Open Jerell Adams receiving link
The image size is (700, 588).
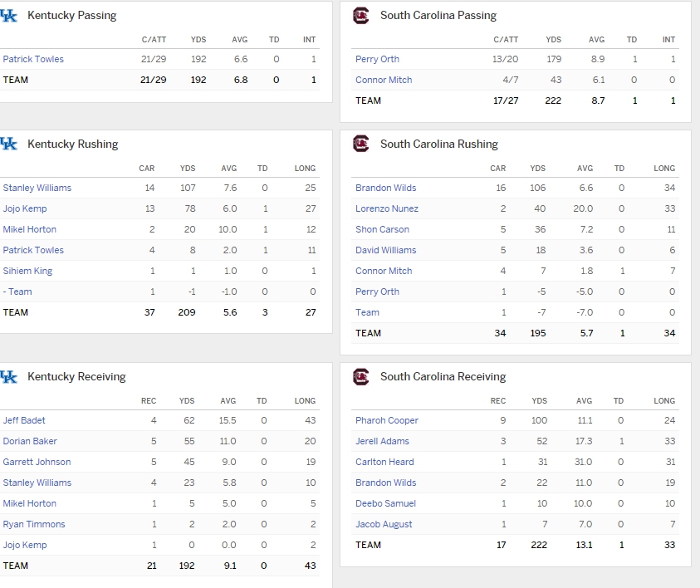click(x=382, y=441)
